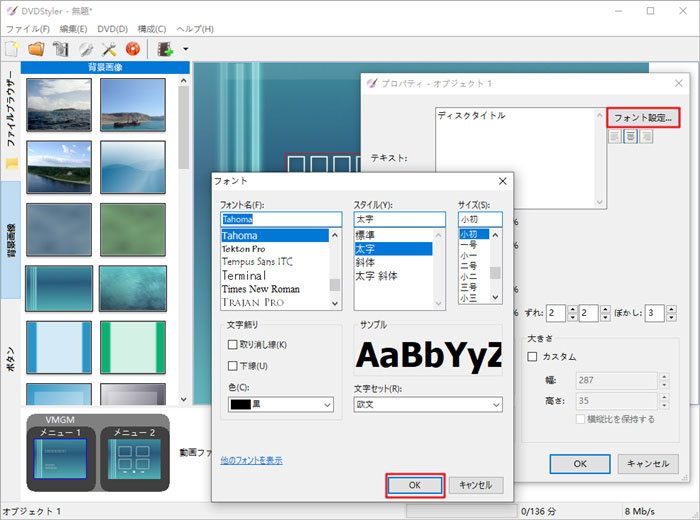Click the サイズ input field

(480, 219)
